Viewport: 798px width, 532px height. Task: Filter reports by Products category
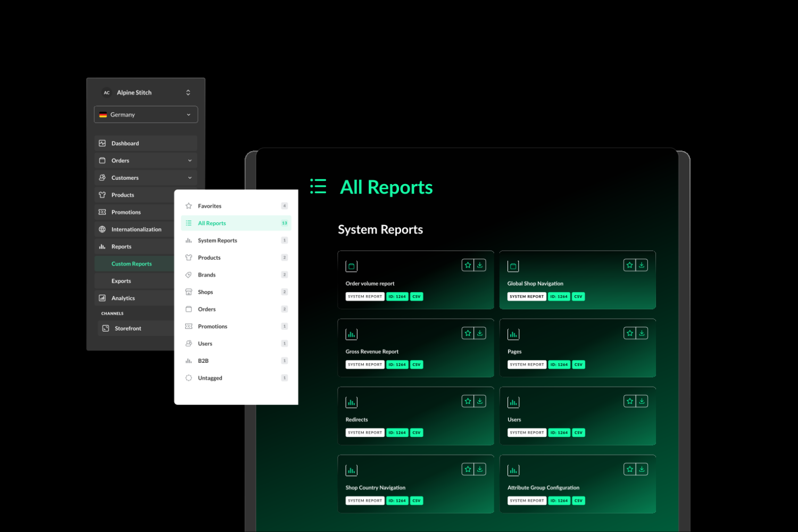pyautogui.click(x=236, y=257)
